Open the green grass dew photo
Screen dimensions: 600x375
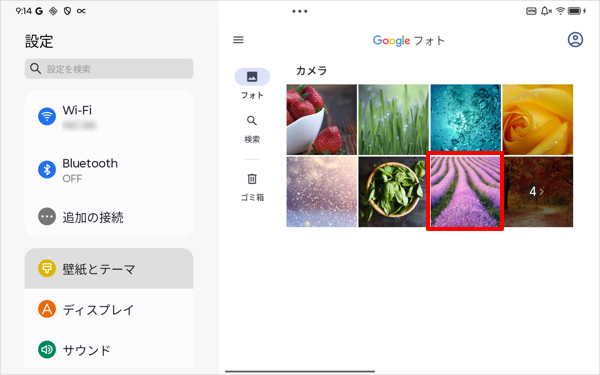(393, 119)
